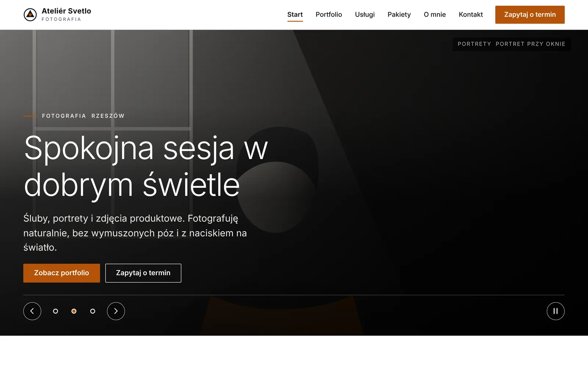Click the paragraph starting with Śluby, portrety

(135, 233)
